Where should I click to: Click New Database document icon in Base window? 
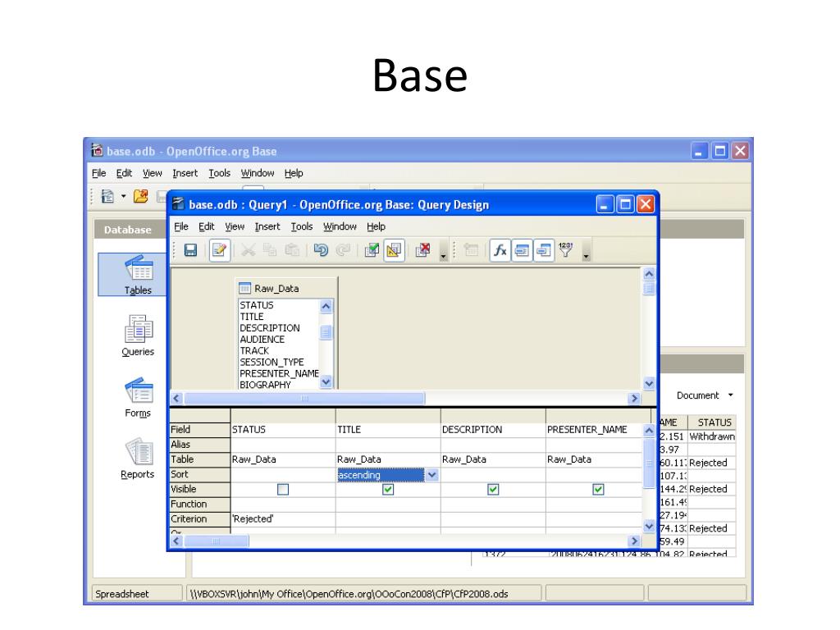click(107, 197)
